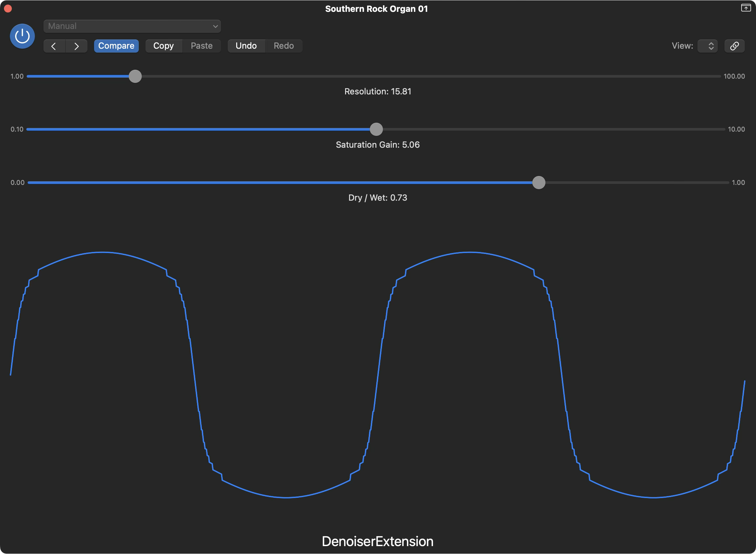
Task: Click the DenoiserExtension title label
Action: pos(377,541)
